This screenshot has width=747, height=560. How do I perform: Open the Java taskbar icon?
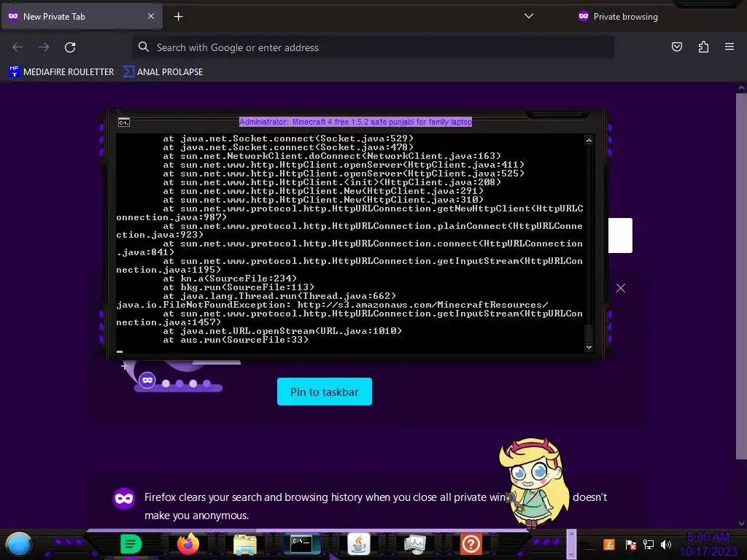(359, 544)
